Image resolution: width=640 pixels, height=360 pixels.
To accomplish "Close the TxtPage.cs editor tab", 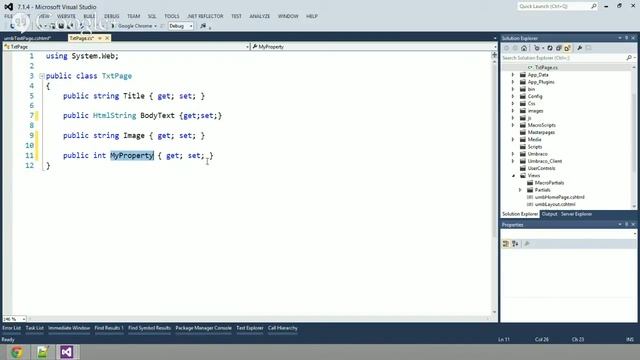I will [x=107, y=38].
